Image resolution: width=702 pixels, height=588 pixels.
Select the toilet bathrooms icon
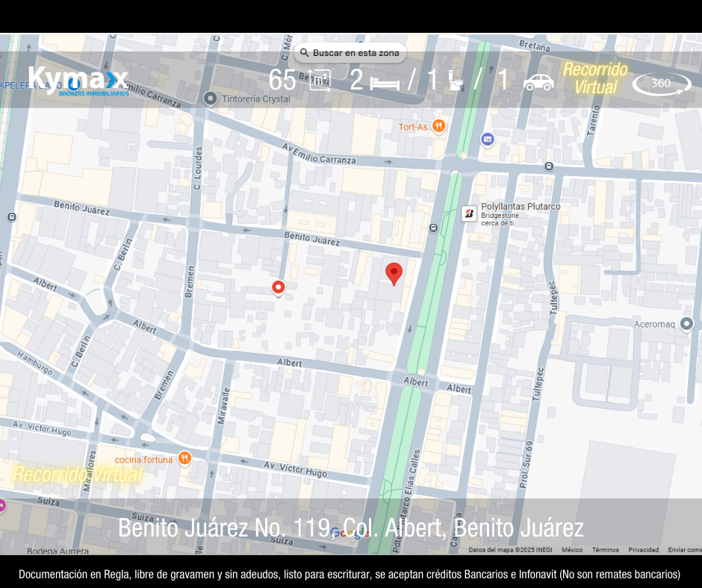tap(456, 81)
